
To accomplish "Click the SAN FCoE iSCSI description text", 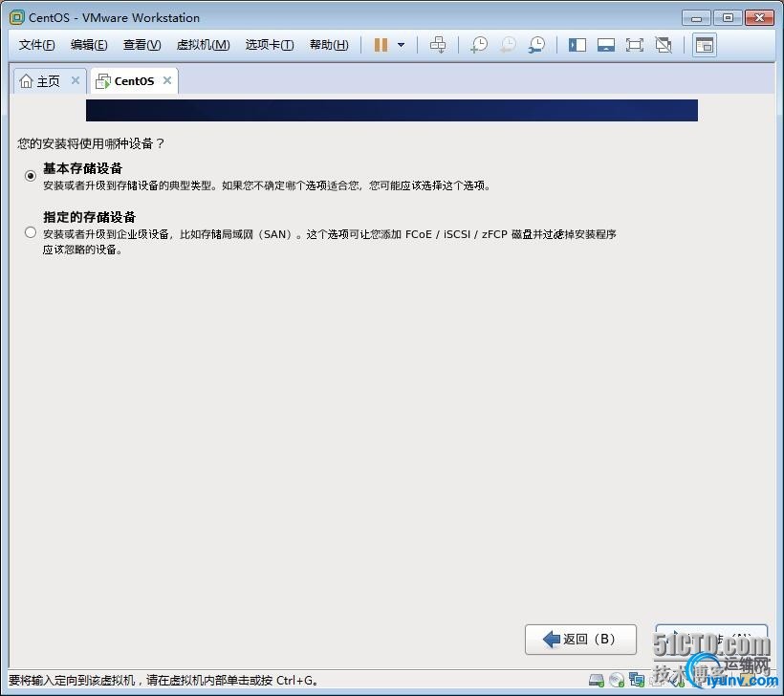I will click(329, 242).
